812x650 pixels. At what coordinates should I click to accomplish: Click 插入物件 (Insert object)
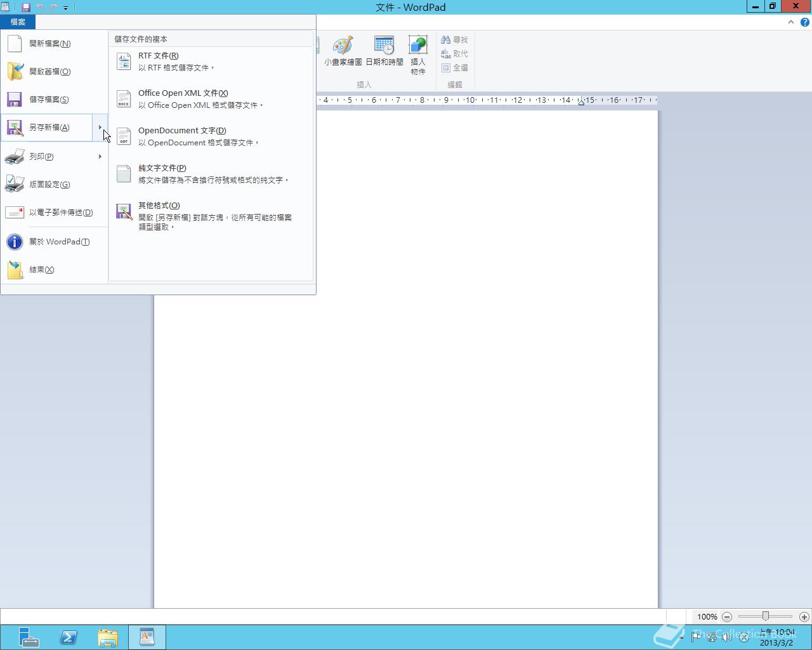click(418, 55)
